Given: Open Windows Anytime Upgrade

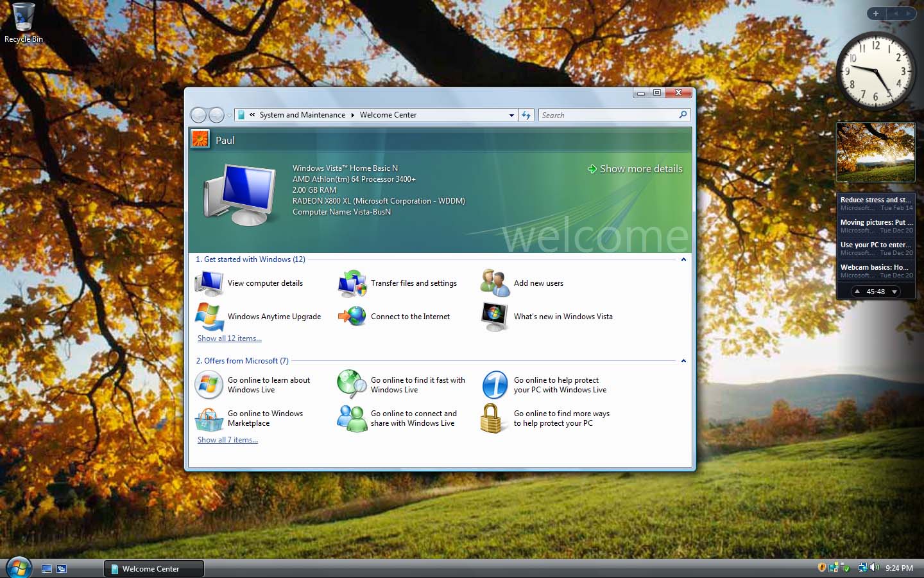Looking at the screenshot, I should tap(259, 317).
